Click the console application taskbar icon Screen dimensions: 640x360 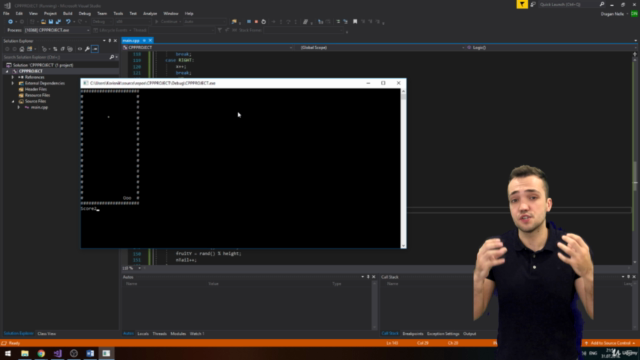[x=106, y=353]
